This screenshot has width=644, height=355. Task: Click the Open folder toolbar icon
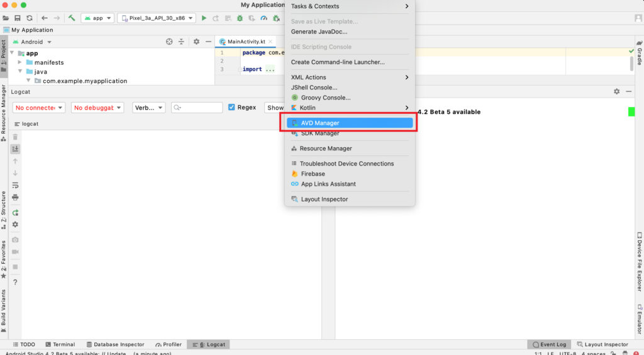[6, 18]
